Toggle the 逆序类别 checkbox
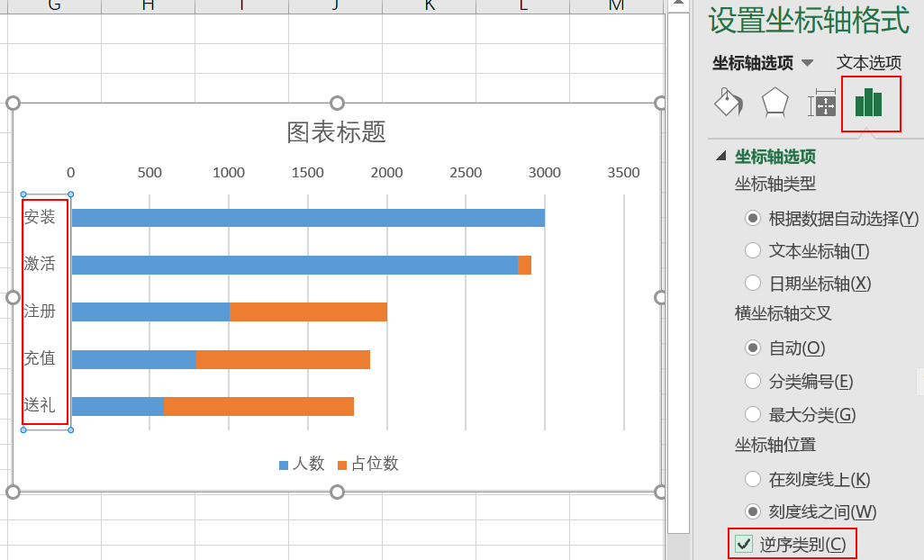Screen dimensions: 924x560 (x=744, y=544)
